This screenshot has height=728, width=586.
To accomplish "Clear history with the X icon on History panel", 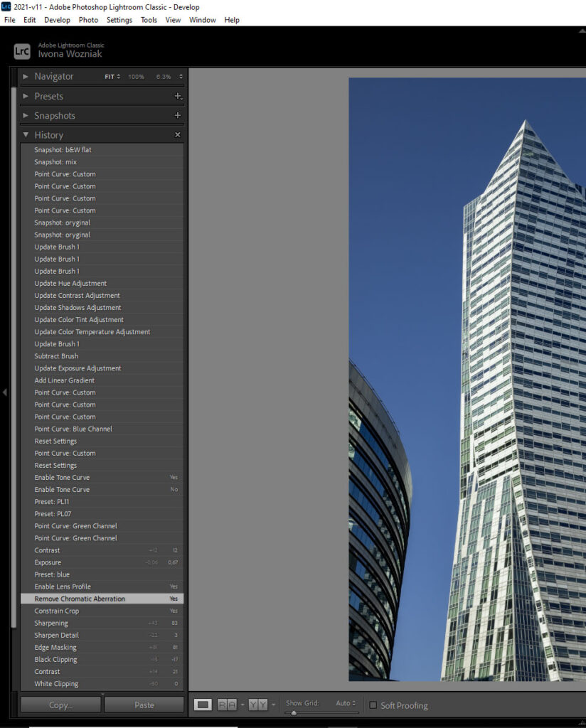I will tap(178, 134).
